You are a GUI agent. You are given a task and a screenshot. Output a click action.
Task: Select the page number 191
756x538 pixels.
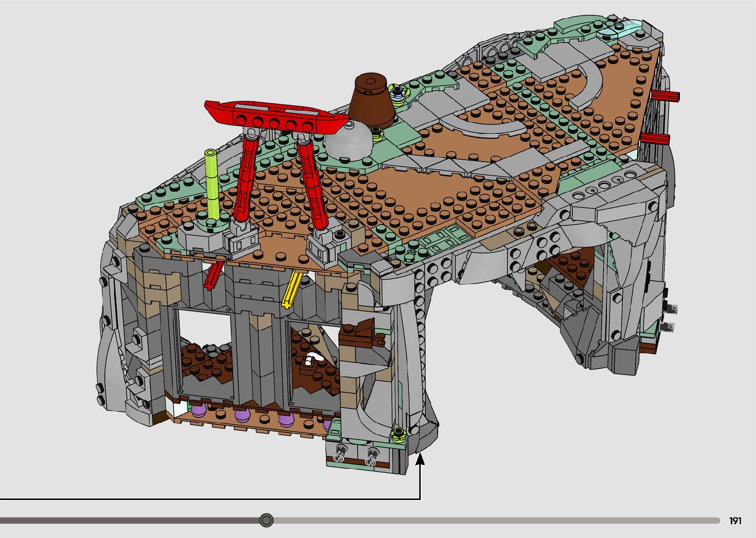click(735, 521)
